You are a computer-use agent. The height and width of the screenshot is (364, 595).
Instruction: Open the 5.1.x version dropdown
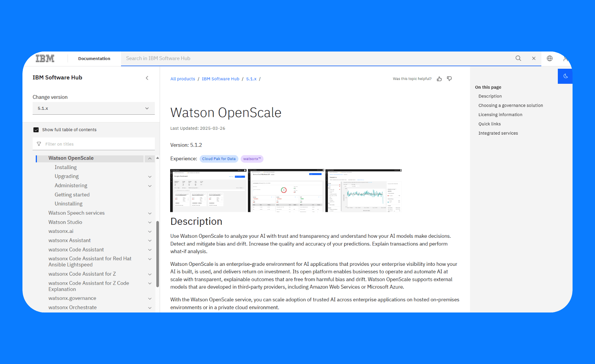click(x=94, y=108)
